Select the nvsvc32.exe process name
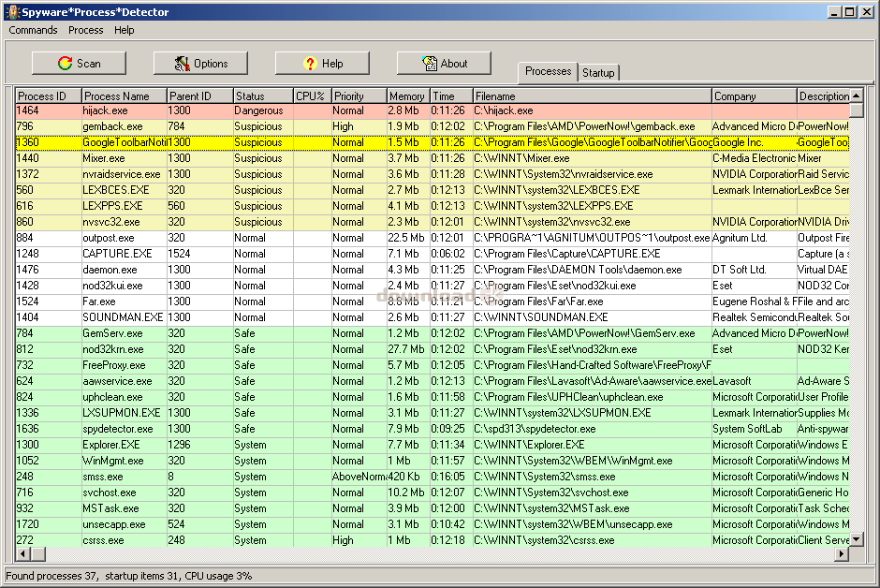The image size is (880, 588). point(111,222)
